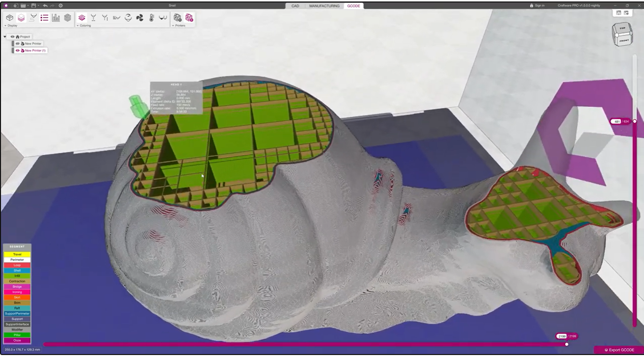Show the hidden New Printer item
The width and height of the screenshot is (644, 356).
tap(17, 44)
